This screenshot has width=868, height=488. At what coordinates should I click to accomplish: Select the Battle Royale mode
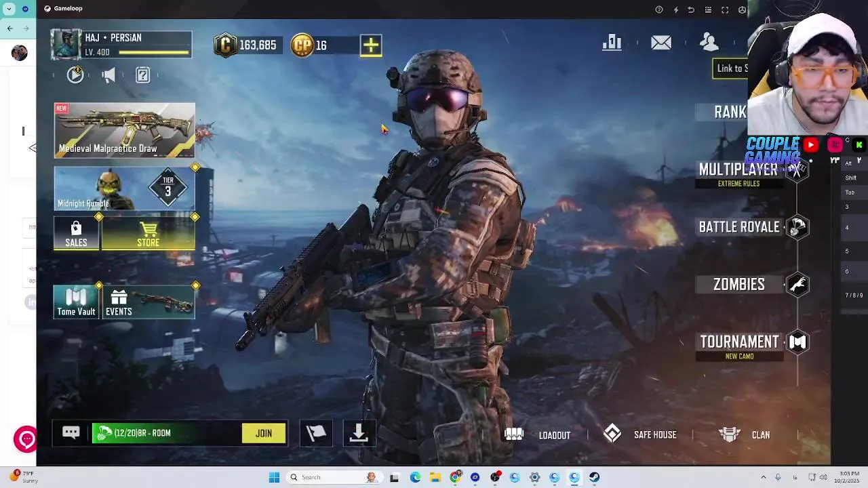click(x=739, y=227)
